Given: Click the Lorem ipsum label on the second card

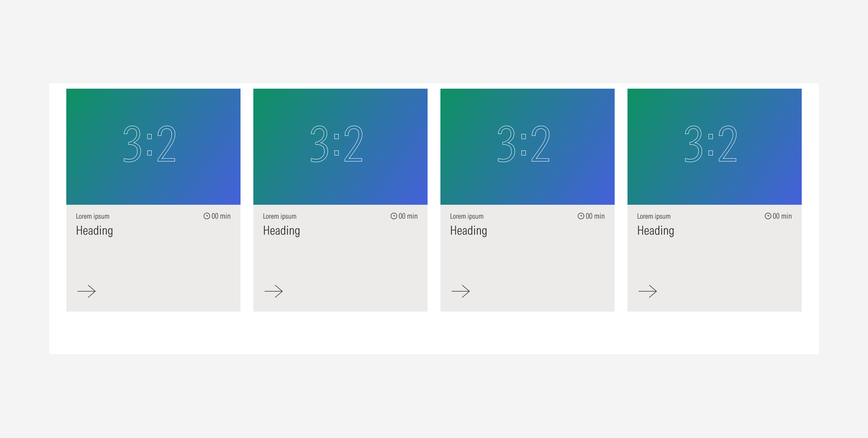Looking at the screenshot, I should pos(280,216).
